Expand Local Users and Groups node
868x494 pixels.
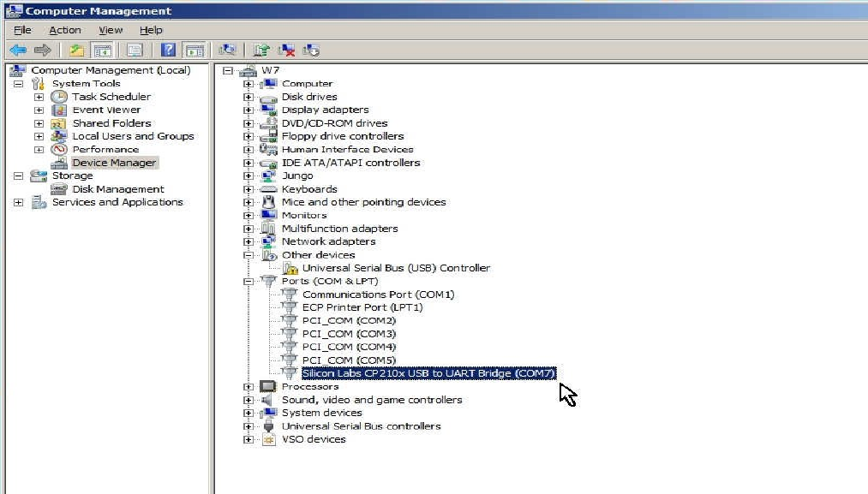pos(39,136)
